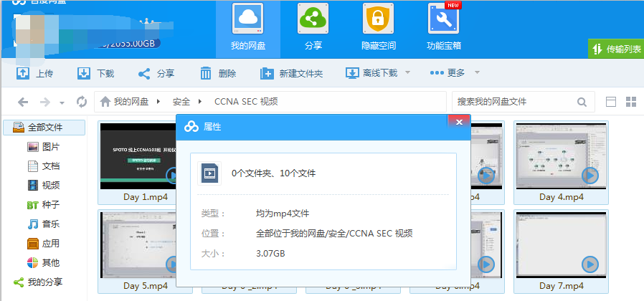Click CCNA SEC 视频 in the breadcrumb
This screenshot has width=644, height=301.
(246, 102)
